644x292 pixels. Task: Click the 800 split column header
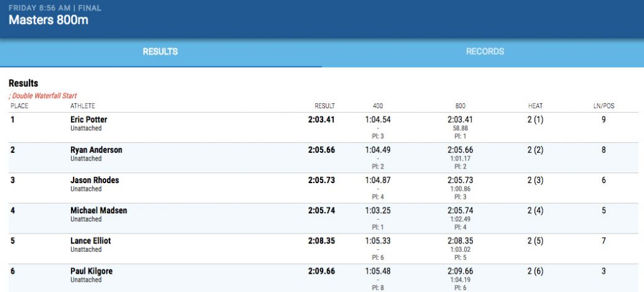460,106
